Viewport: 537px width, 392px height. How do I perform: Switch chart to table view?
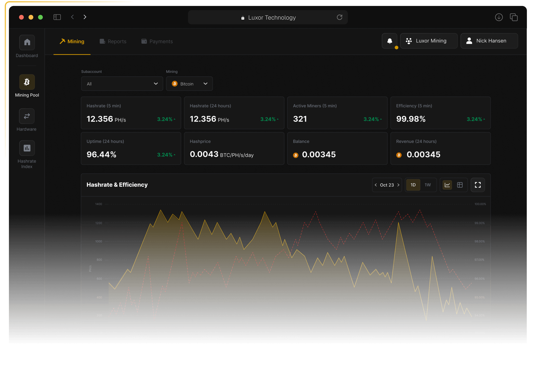point(460,185)
